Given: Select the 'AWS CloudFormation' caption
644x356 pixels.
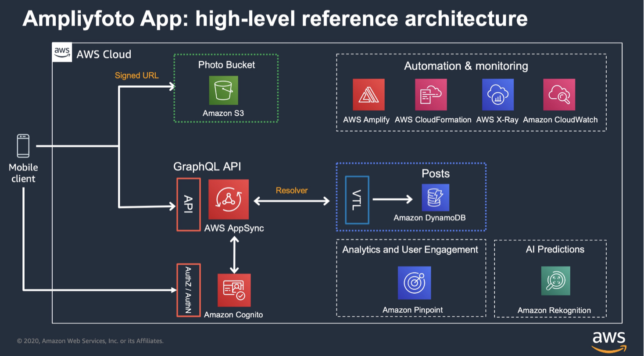Looking at the screenshot, I should point(433,120).
